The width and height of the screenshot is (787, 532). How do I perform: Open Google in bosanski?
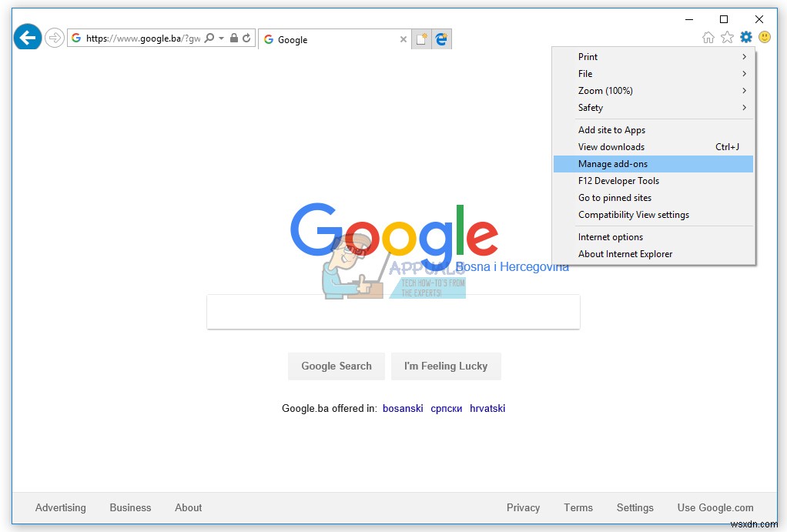tap(403, 408)
